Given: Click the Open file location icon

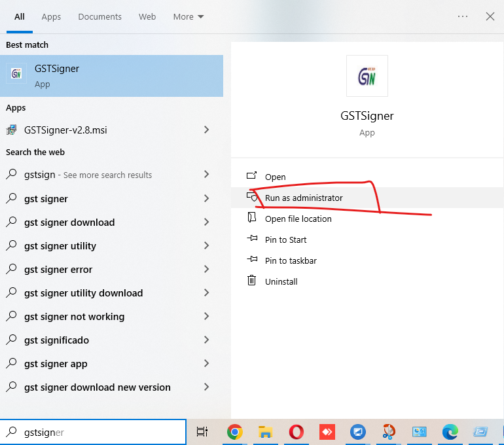Looking at the screenshot, I should (252, 217).
